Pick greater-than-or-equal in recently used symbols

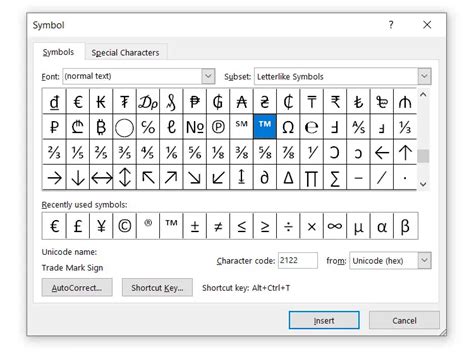click(x=265, y=226)
